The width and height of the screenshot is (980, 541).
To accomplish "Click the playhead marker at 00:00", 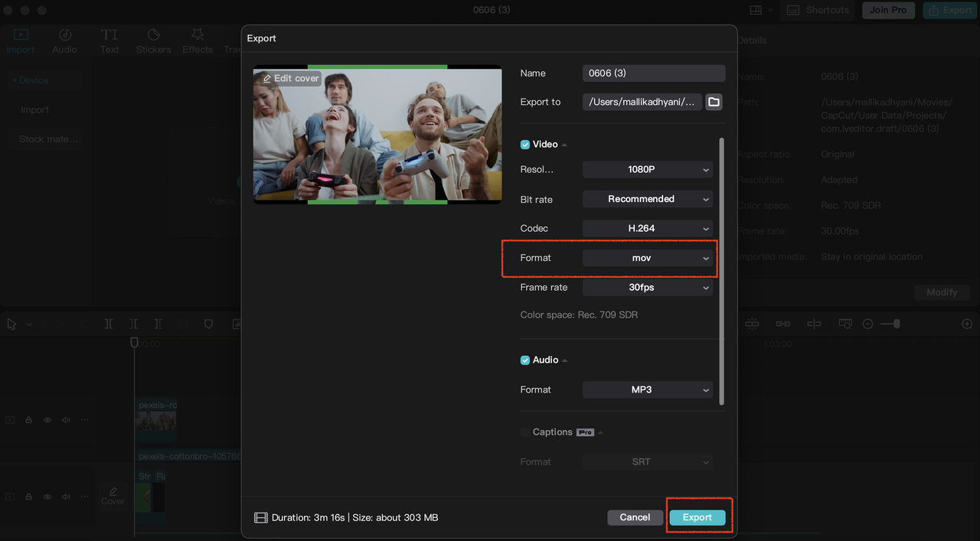I will [x=134, y=343].
